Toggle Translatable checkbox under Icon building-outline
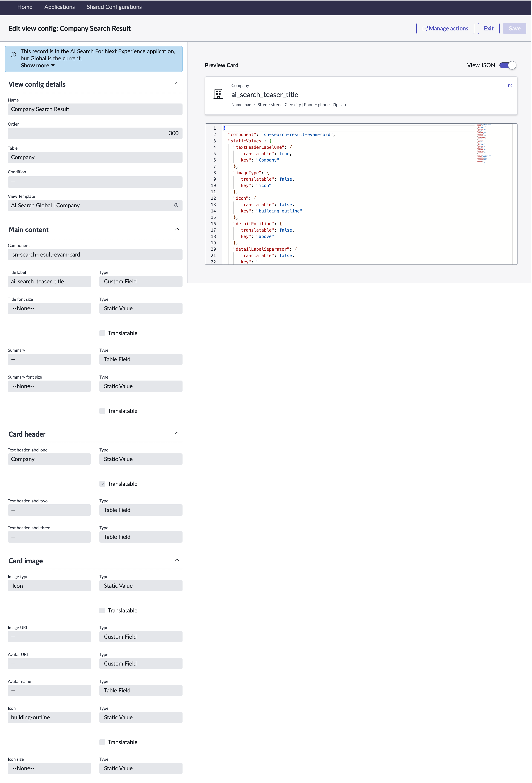The height and width of the screenshot is (783, 532). click(x=102, y=742)
